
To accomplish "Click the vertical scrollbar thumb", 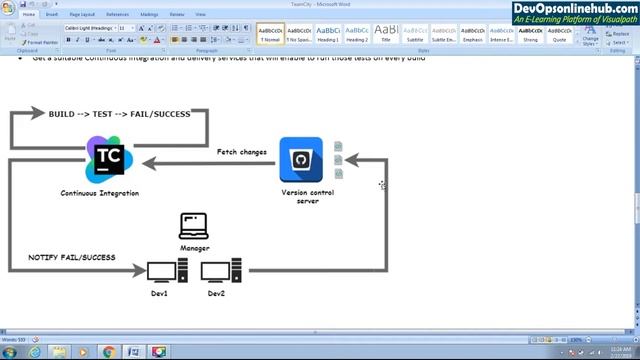I will pyautogui.click(x=637, y=209).
